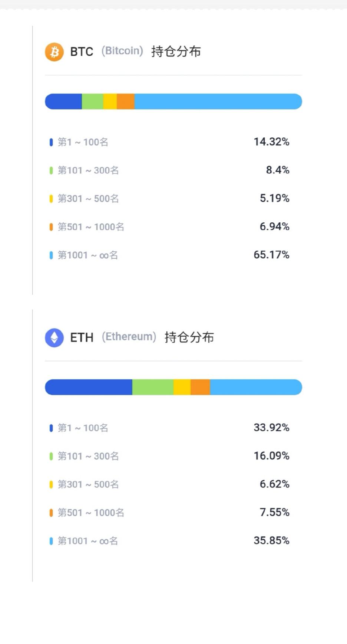
Task: Expand the BTC 持仓分布 section
Action: tap(175, 52)
